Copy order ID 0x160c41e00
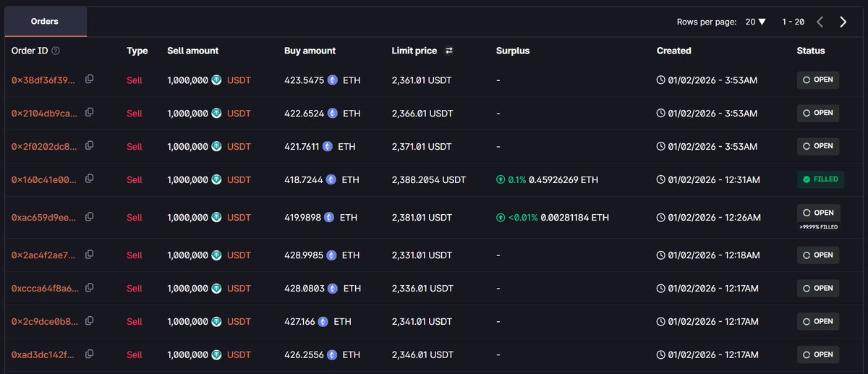 [x=90, y=179]
